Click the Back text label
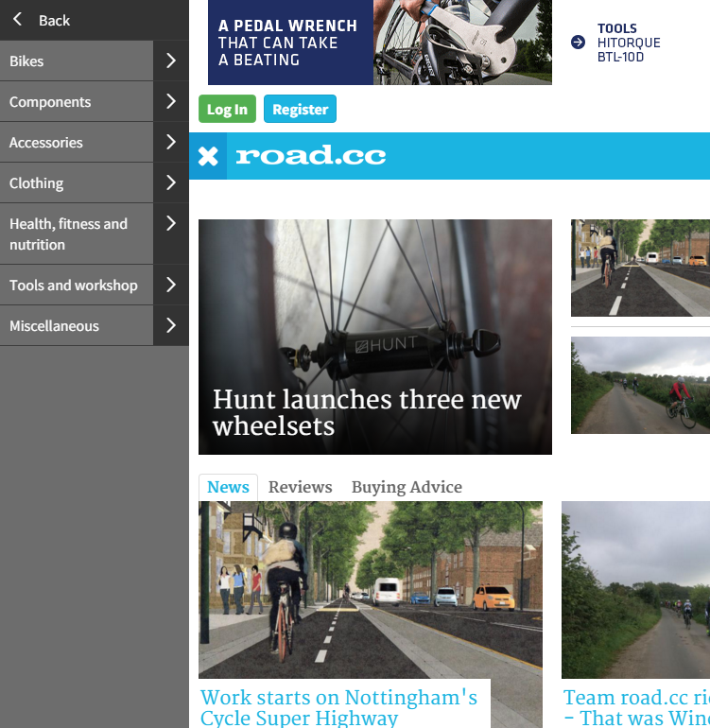This screenshot has width=710, height=728. click(54, 21)
